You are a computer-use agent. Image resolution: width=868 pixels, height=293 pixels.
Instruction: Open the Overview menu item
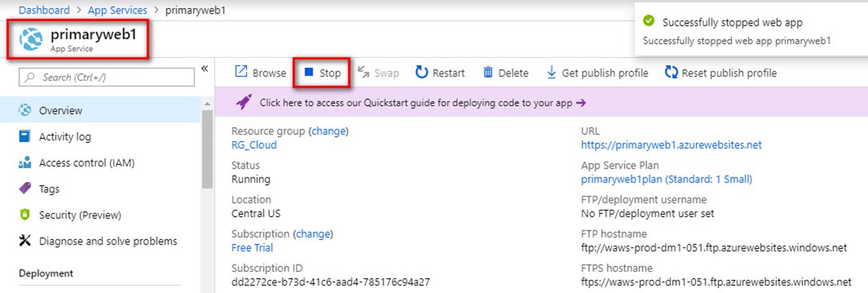[100, 110]
